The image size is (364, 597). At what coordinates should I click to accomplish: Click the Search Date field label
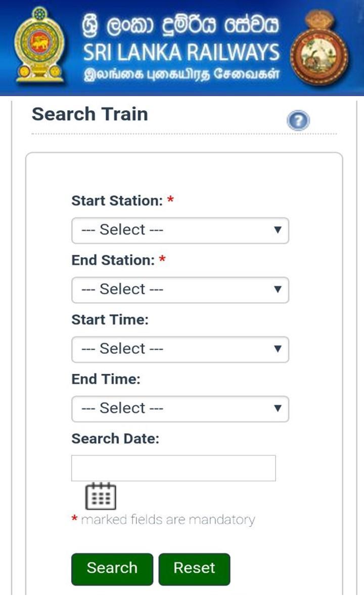click(115, 439)
